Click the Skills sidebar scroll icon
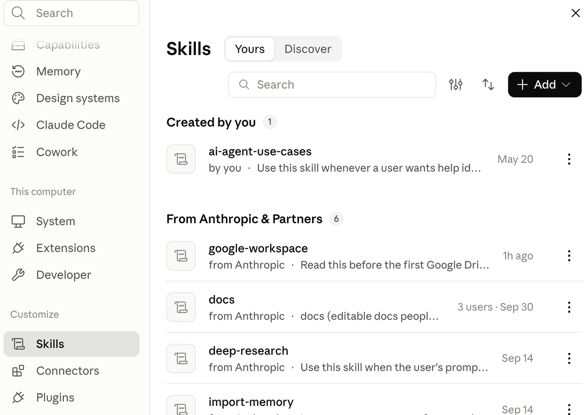 pyautogui.click(x=18, y=344)
